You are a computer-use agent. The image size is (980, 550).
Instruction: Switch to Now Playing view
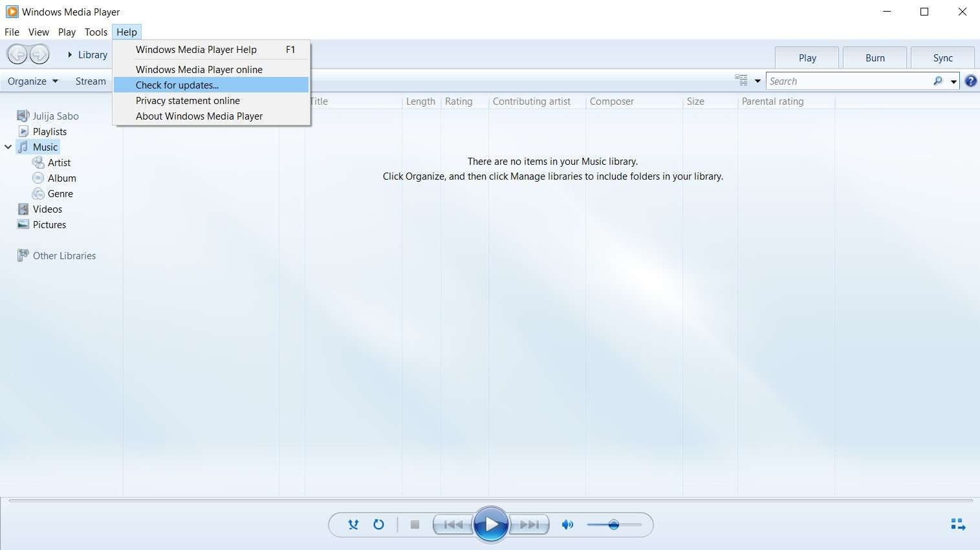click(958, 524)
